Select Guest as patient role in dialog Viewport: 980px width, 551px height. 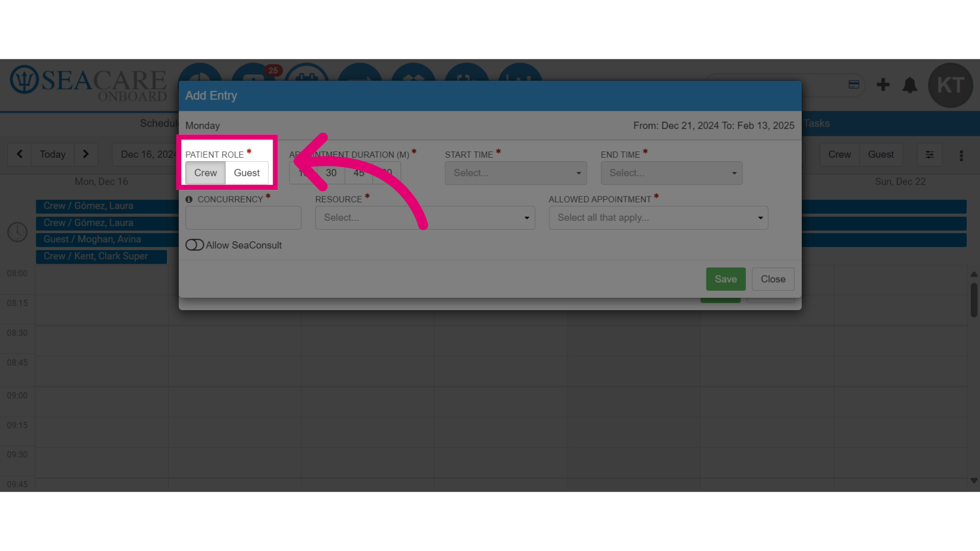click(x=247, y=173)
